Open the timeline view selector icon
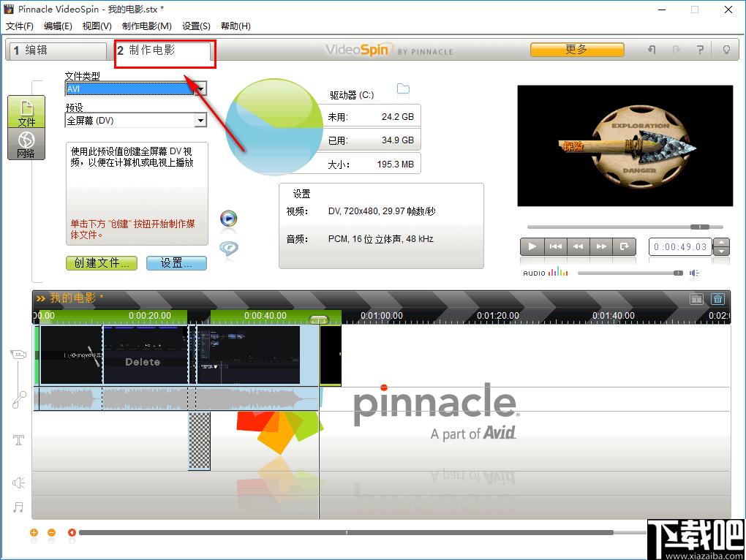The image size is (746, 560). (x=696, y=298)
